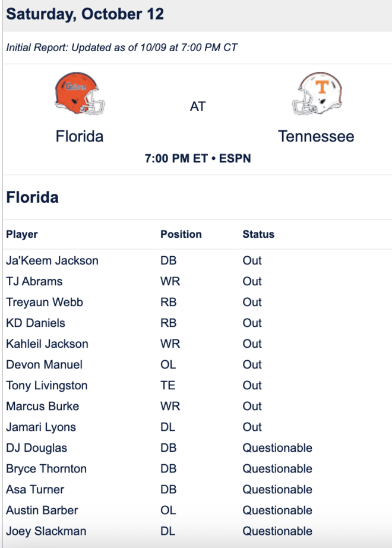Viewport: 392px width, 548px height.
Task: Click Austin Barber's name
Action: point(42,510)
